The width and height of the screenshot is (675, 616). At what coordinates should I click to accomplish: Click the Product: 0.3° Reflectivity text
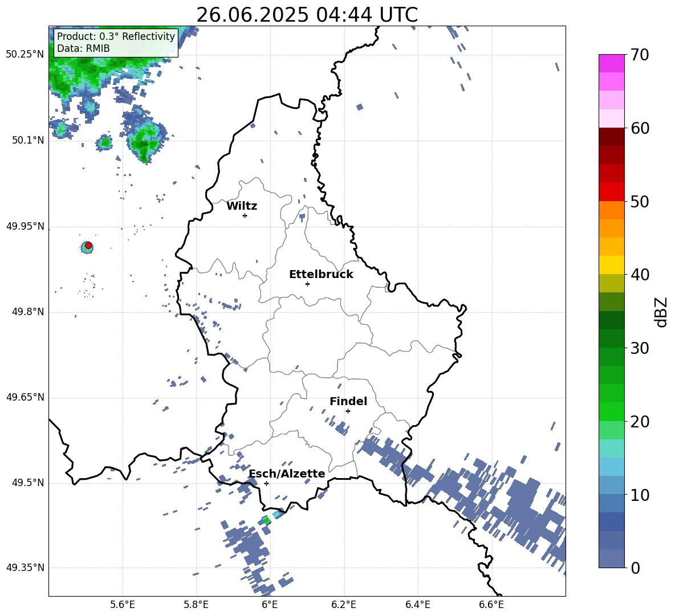tap(116, 36)
